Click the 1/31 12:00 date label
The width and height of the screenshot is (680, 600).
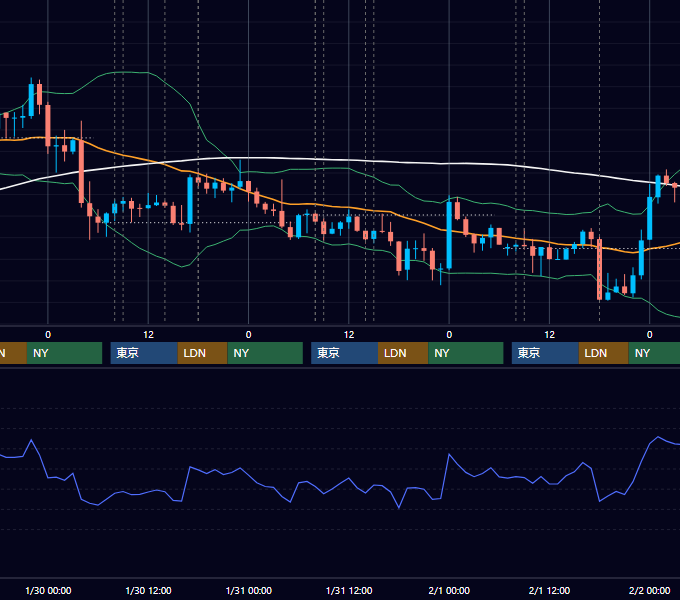(x=349, y=590)
